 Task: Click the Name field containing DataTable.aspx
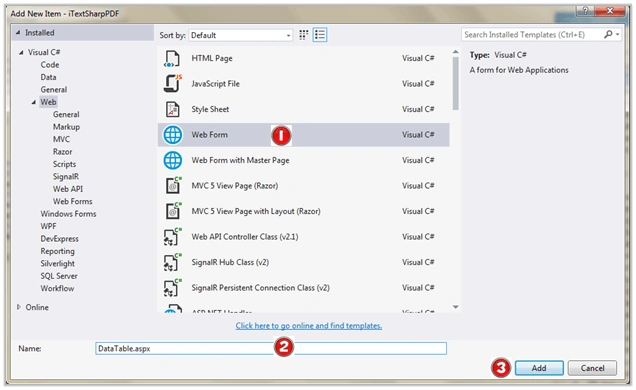[271, 348]
